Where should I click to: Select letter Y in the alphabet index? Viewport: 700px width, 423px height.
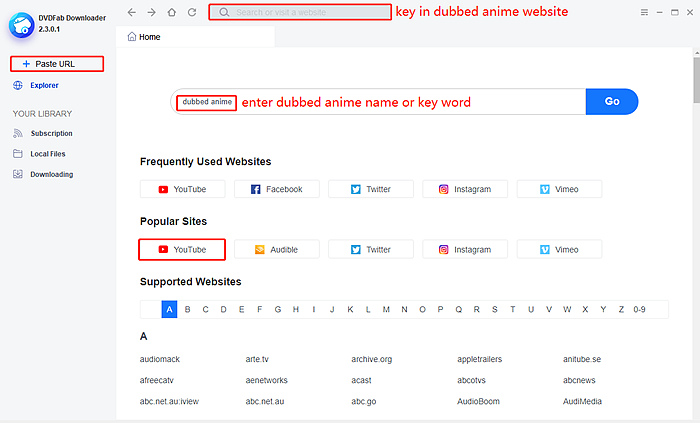point(603,309)
